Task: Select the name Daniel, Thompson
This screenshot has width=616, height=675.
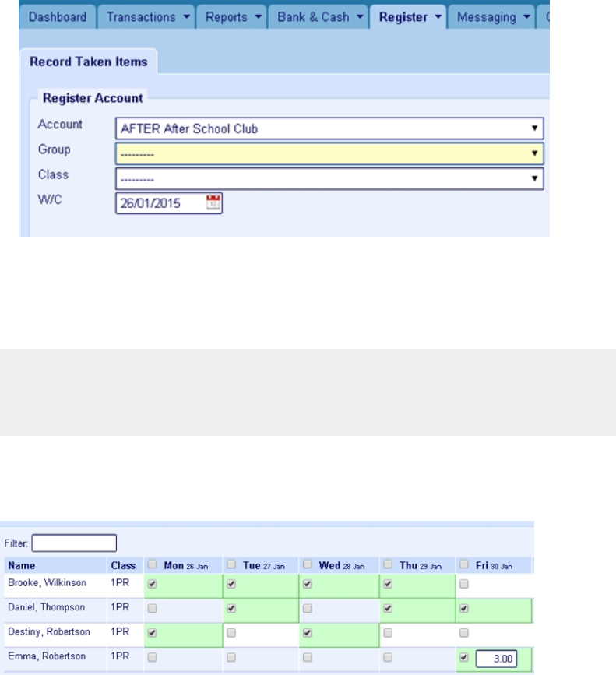Action: click(46, 607)
